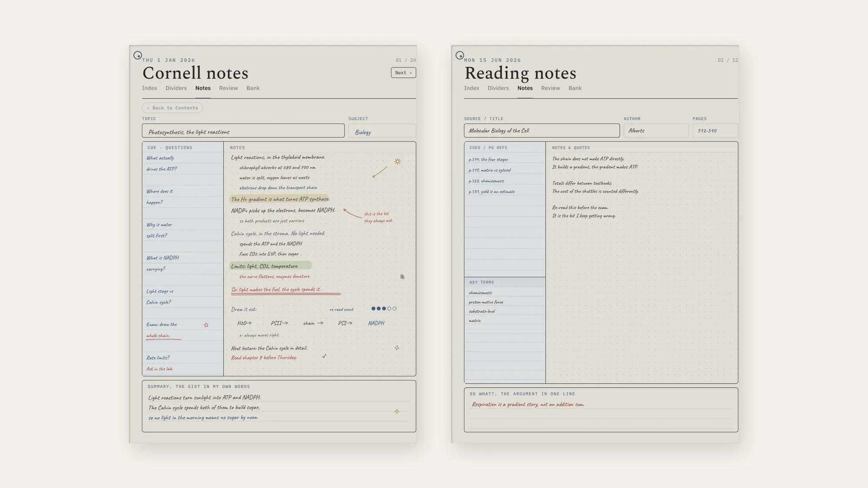
Task: Click the sparkle sticker near 'Next lecture' line
Action: click(397, 348)
